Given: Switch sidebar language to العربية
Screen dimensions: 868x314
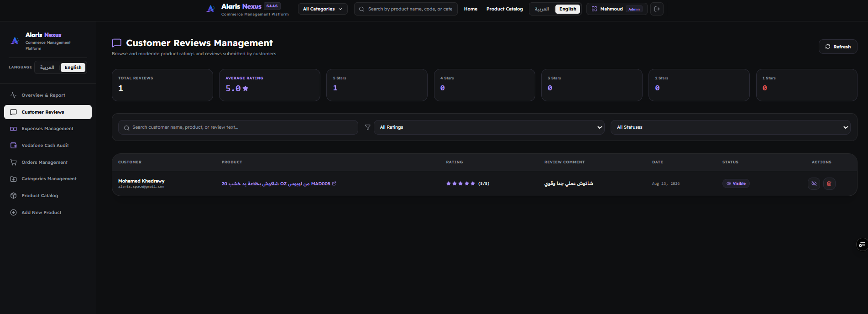Looking at the screenshot, I should 47,68.
